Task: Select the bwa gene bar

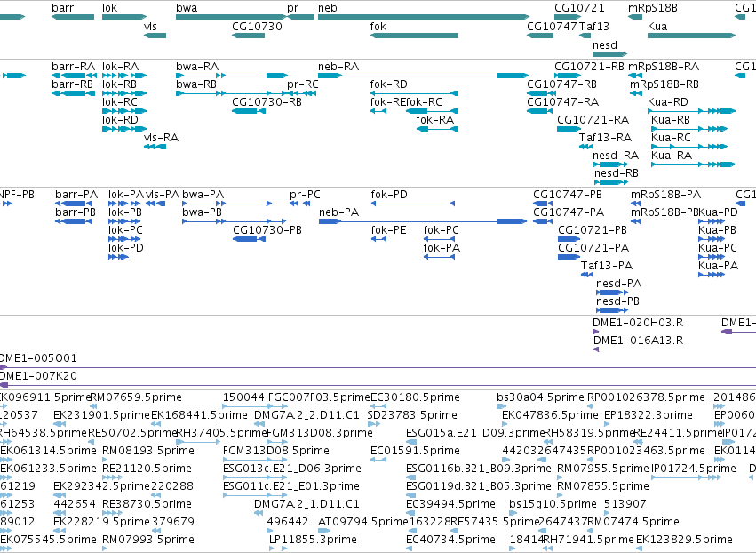Action: point(232,17)
